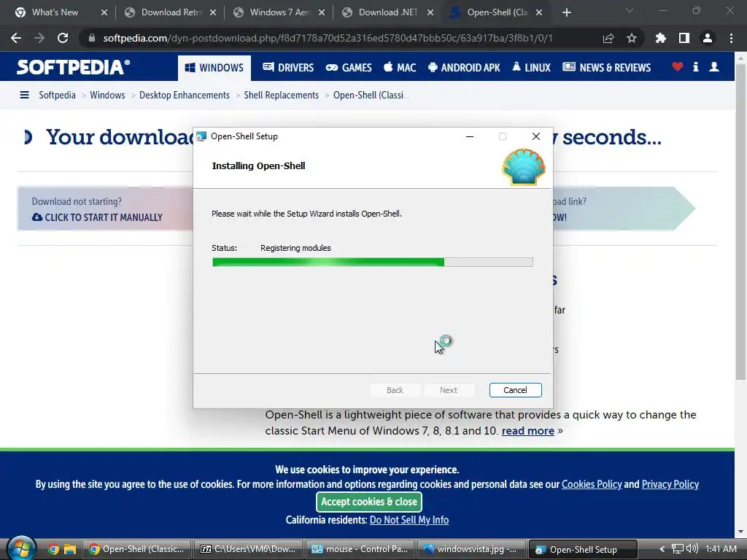Click the forward navigation arrow

coord(39,38)
